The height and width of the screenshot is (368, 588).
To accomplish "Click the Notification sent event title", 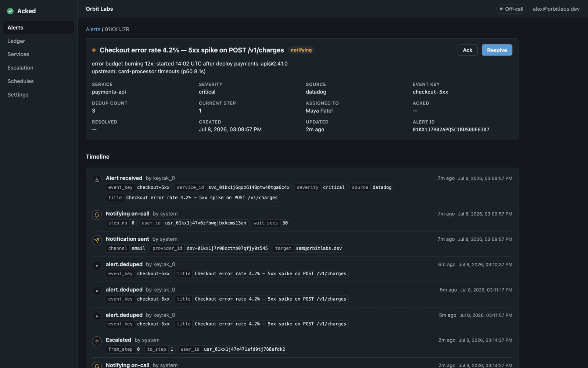I will 128,239.
